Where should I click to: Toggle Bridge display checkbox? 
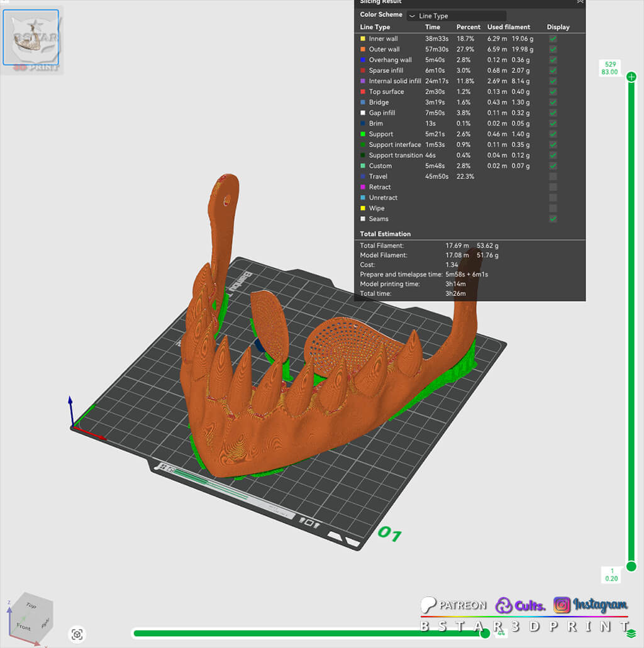click(x=553, y=102)
